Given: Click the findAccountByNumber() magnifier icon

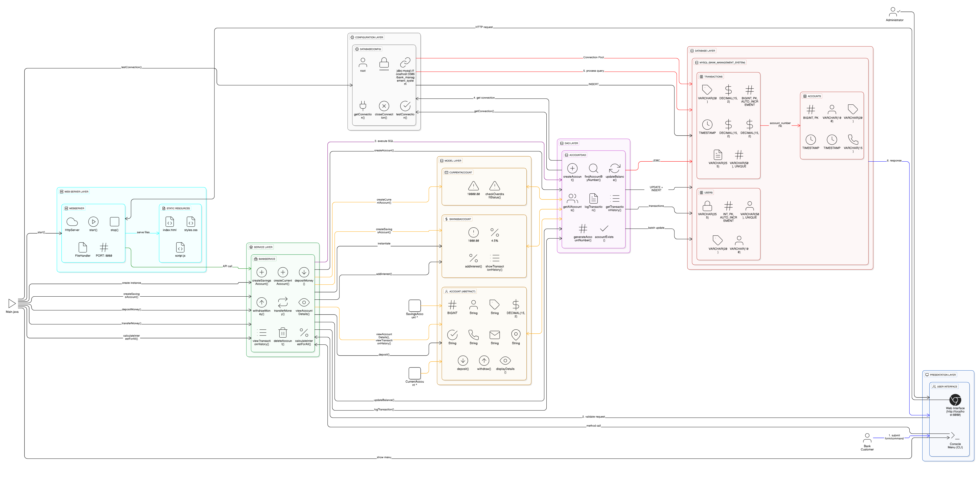Looking at the screenshot, I should tap(593, 168).
